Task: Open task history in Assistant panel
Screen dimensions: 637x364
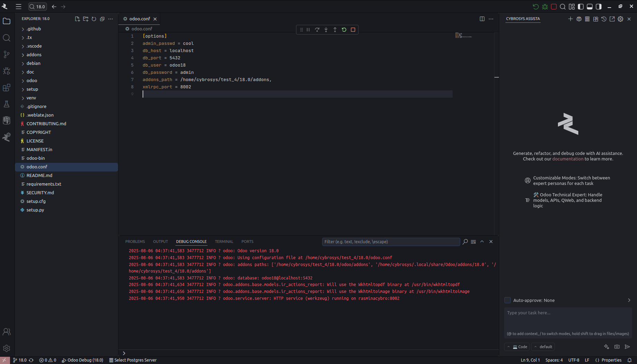Action: click(604, 19)
